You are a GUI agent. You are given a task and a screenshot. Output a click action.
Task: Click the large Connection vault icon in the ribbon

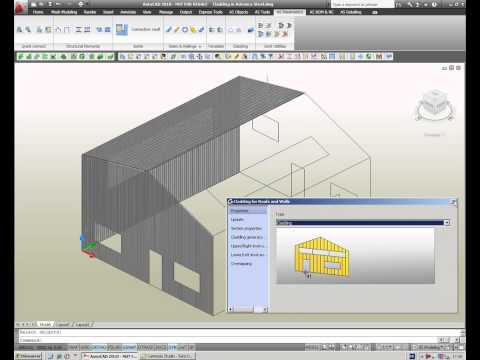(122, 29)
